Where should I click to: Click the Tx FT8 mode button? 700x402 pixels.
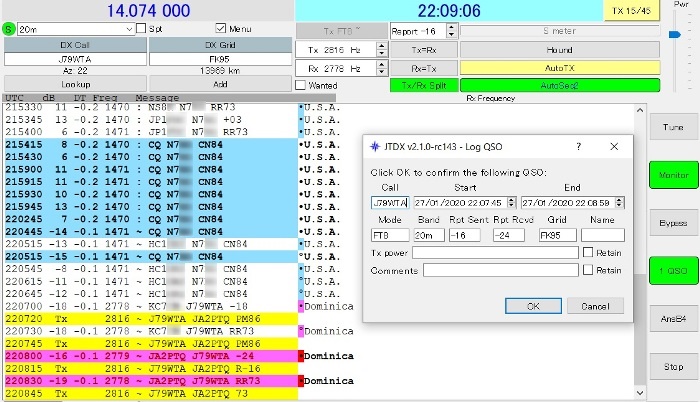(x=342, y=31)
